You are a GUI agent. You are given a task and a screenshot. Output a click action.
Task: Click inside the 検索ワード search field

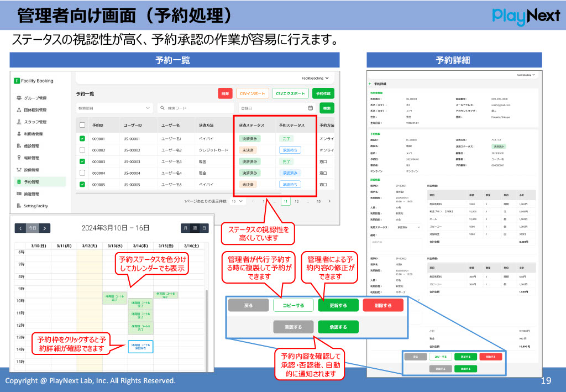(191, 108)
